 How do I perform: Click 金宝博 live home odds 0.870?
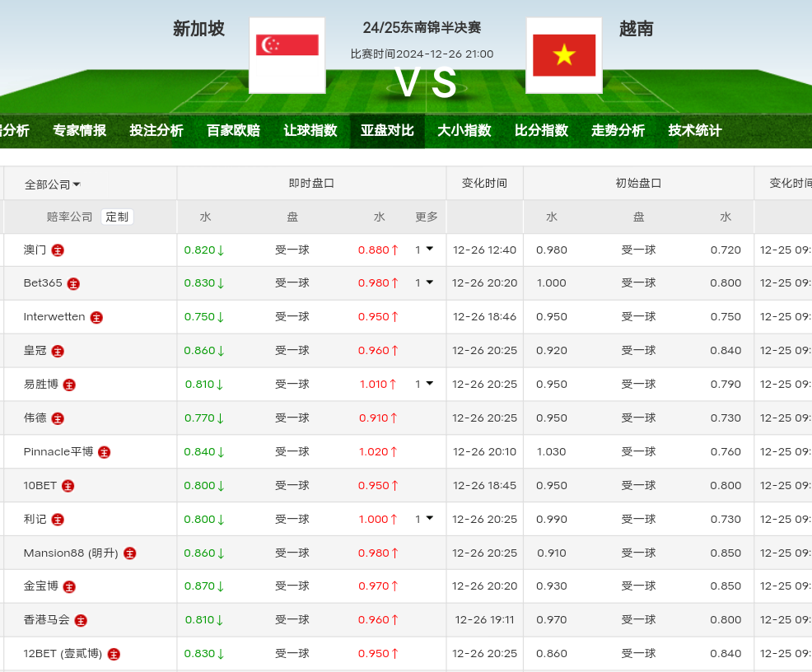(x=204, y=586)
